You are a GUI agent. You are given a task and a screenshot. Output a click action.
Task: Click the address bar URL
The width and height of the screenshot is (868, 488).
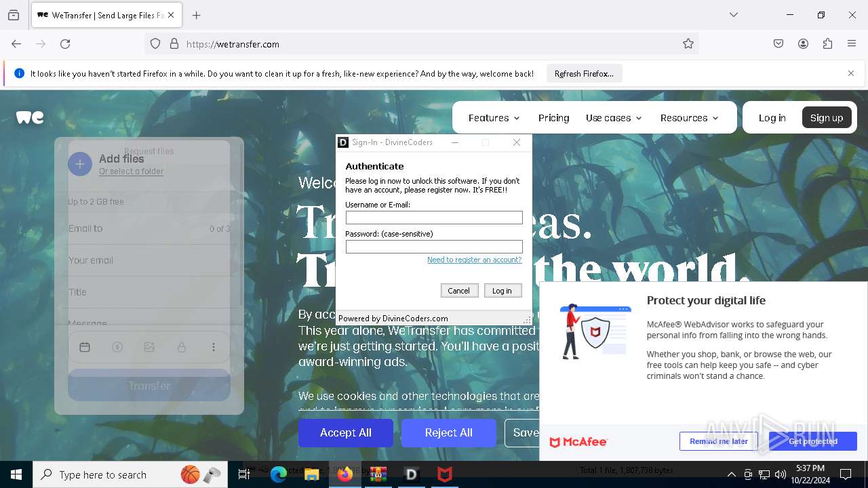click(233, 44)
